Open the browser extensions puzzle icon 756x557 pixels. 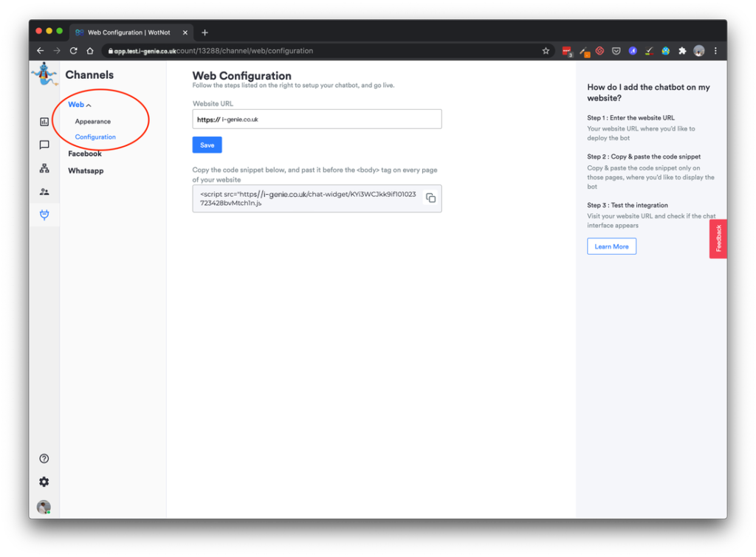tap(681, 51)
